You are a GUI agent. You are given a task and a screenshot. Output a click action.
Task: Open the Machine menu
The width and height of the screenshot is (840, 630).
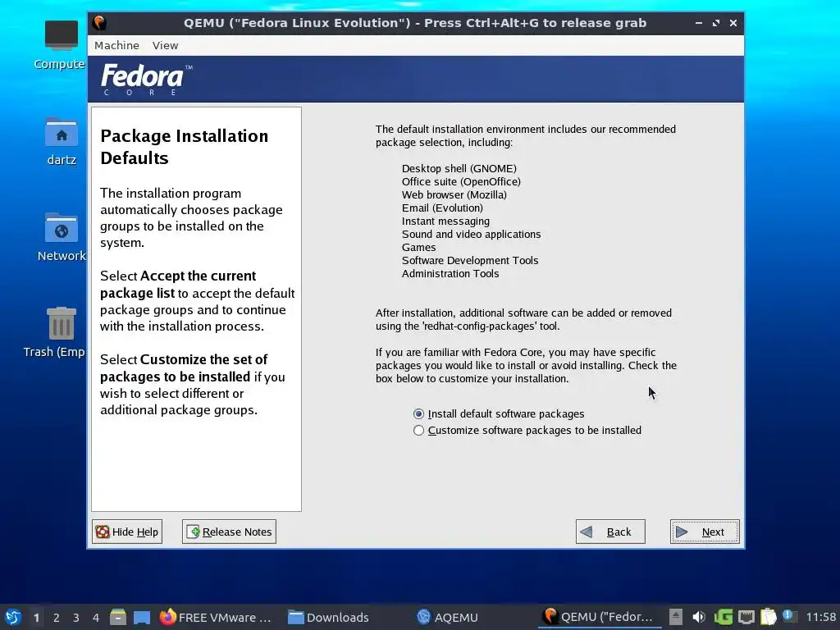click(116, 46)
